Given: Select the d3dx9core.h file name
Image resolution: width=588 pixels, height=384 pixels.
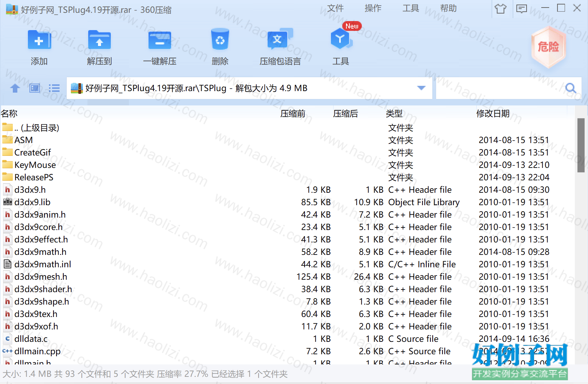Looking at the screenshot, I should (38, 227).
